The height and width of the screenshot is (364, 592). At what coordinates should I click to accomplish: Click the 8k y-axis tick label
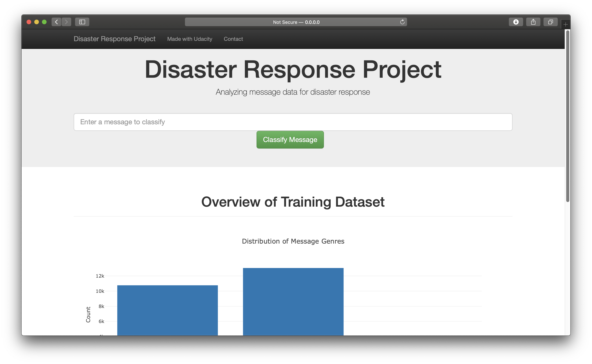(x=101, y=306)
